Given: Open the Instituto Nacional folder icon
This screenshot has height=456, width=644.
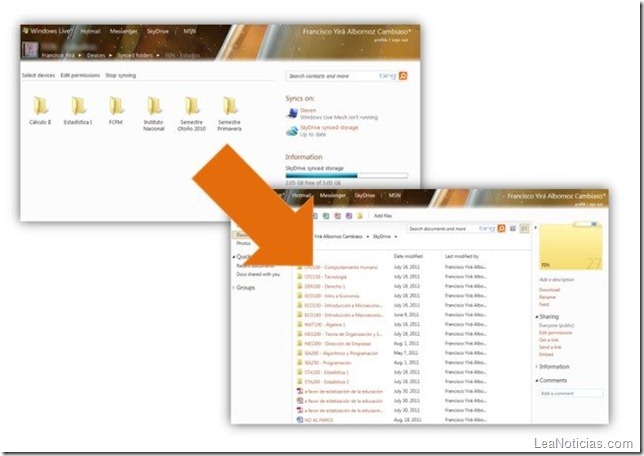Looking at the screenshot, I should [x=154, y=106].
